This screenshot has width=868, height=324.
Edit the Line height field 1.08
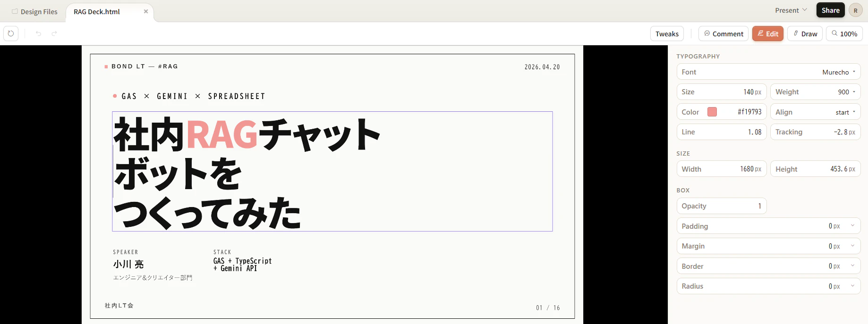pos(721,132)
